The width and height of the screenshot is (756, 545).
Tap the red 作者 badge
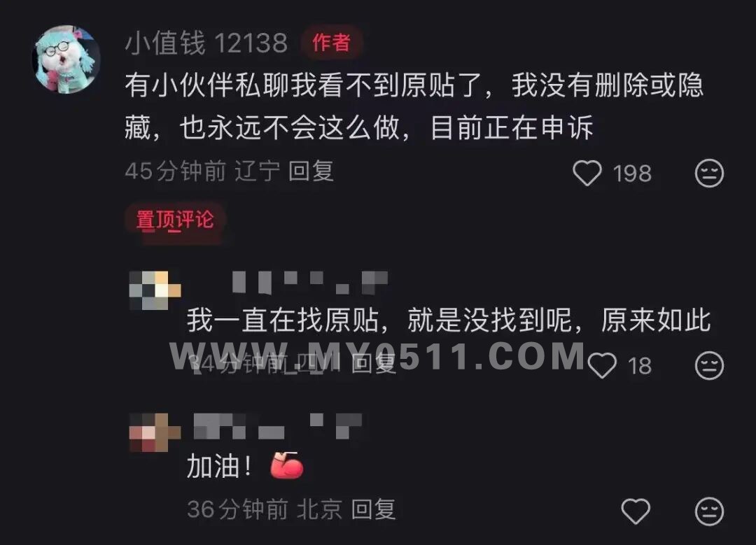coord(331,43)
